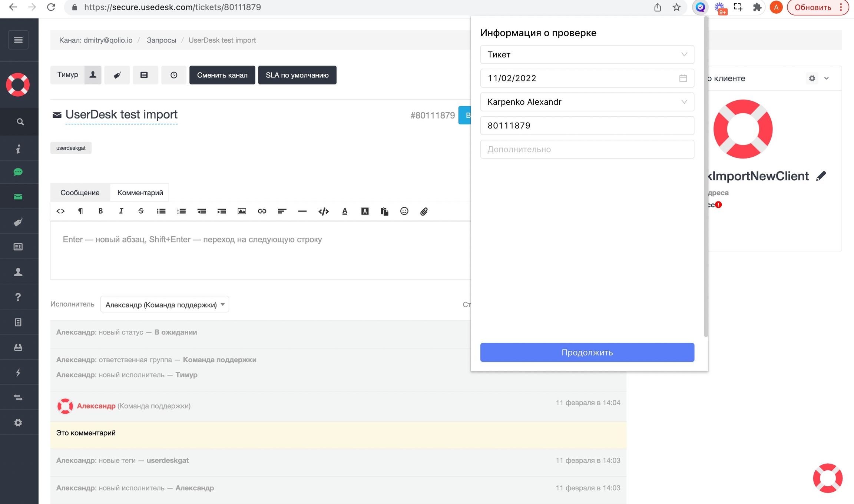Insert an image via the toolbar icon
854x504 pixels.
point(242,211)
